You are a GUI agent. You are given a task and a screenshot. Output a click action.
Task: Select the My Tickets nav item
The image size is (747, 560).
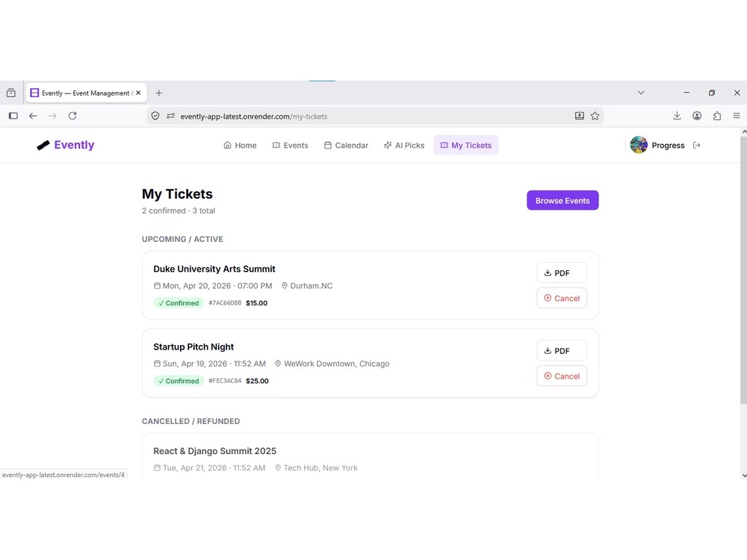coord(466,146)
